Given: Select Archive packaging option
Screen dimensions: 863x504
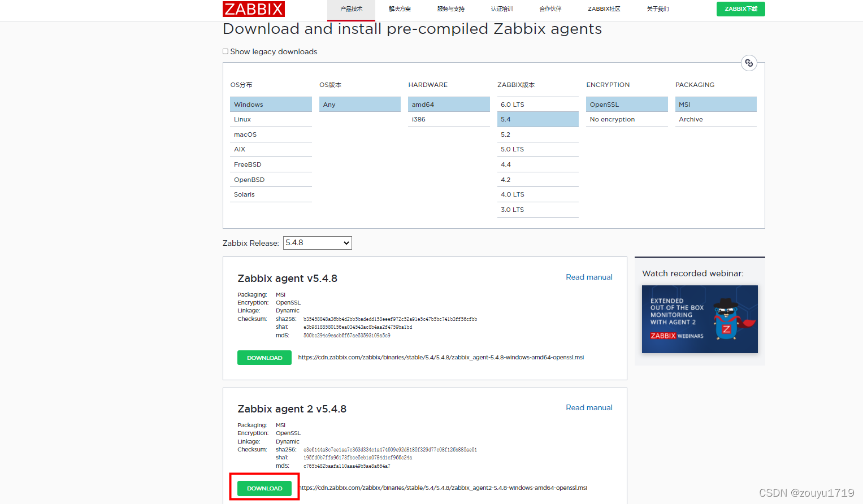Looking at the screenshot, I should click(x=716, y=119).
